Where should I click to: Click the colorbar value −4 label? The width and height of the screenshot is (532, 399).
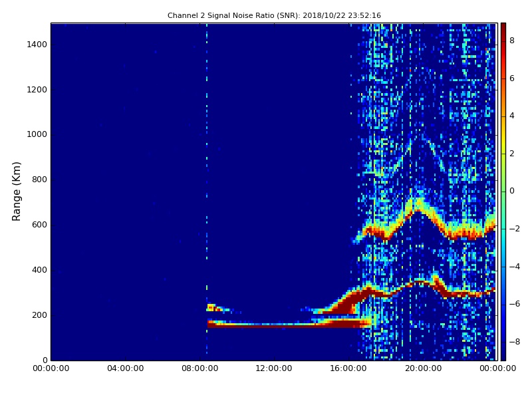[x=515, y=267]
